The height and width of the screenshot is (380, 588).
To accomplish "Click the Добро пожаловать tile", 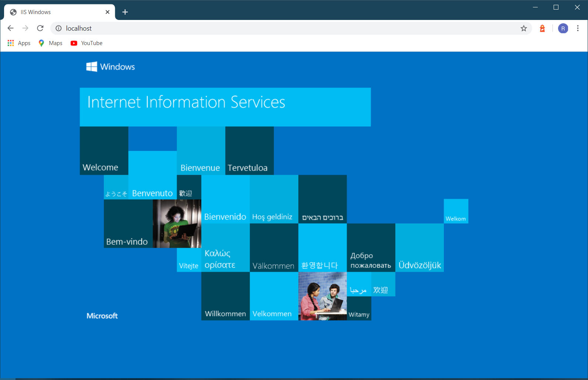I will tap(371, 247).
